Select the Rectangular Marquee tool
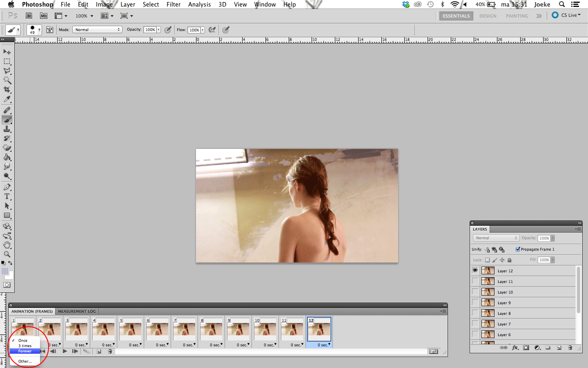588x368 pixels. tap(7, 61)
